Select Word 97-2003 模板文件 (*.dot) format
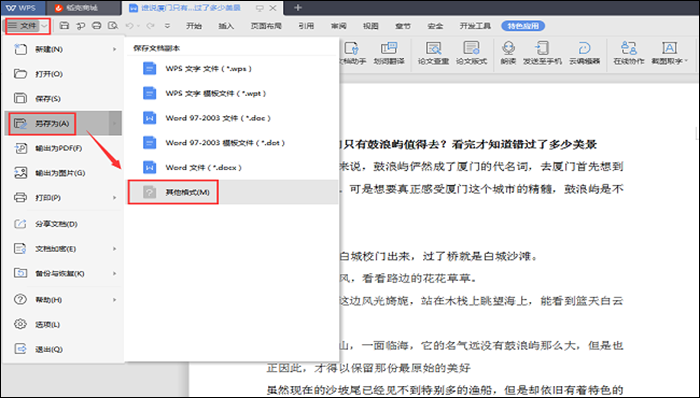The height and width of the screenshot is (398, 700). [x=232, y=143]
